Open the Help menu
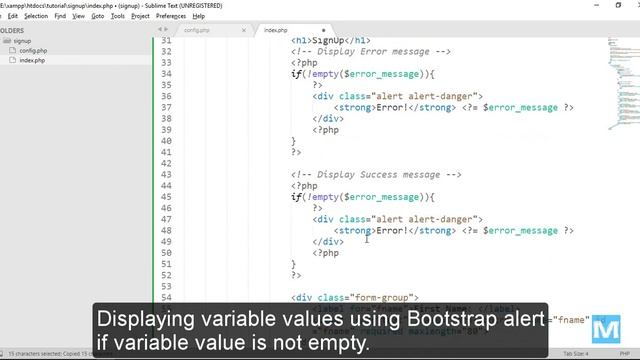The height and width of the screenshot is (360, 640). pos(199,16)
